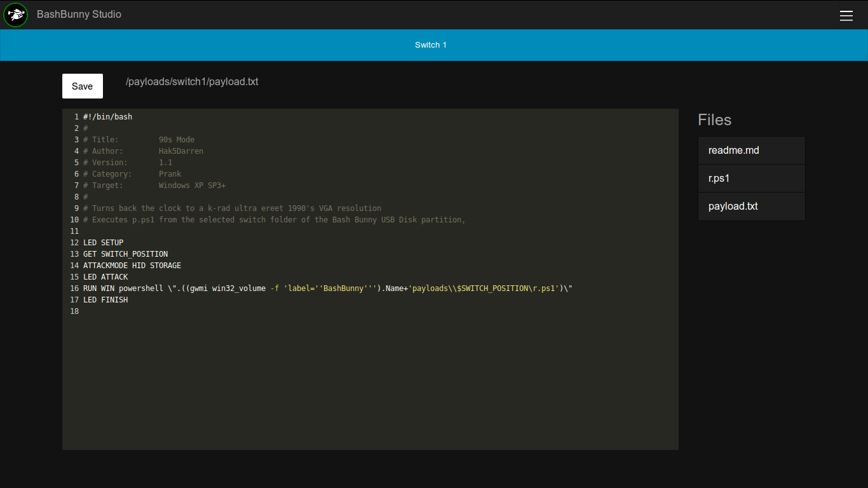Click the BashBunny Studio title

[x=79, y=14]
